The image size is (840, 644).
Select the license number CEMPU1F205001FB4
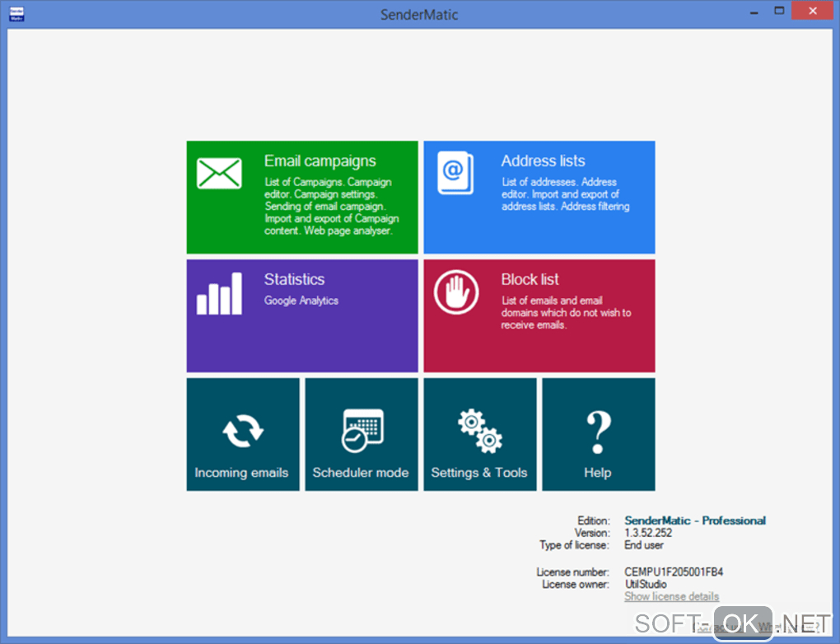(x=674, y=572)
